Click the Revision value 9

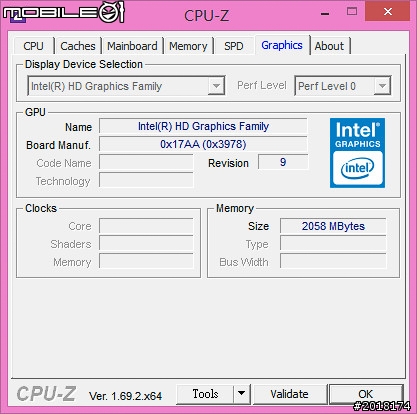point(283,162)
